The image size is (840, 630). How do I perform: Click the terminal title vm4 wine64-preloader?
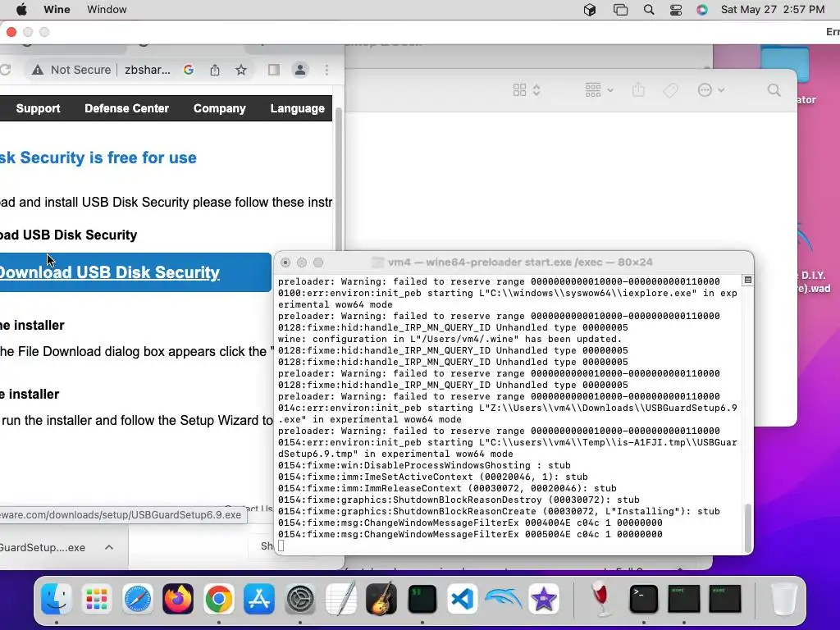519,262
